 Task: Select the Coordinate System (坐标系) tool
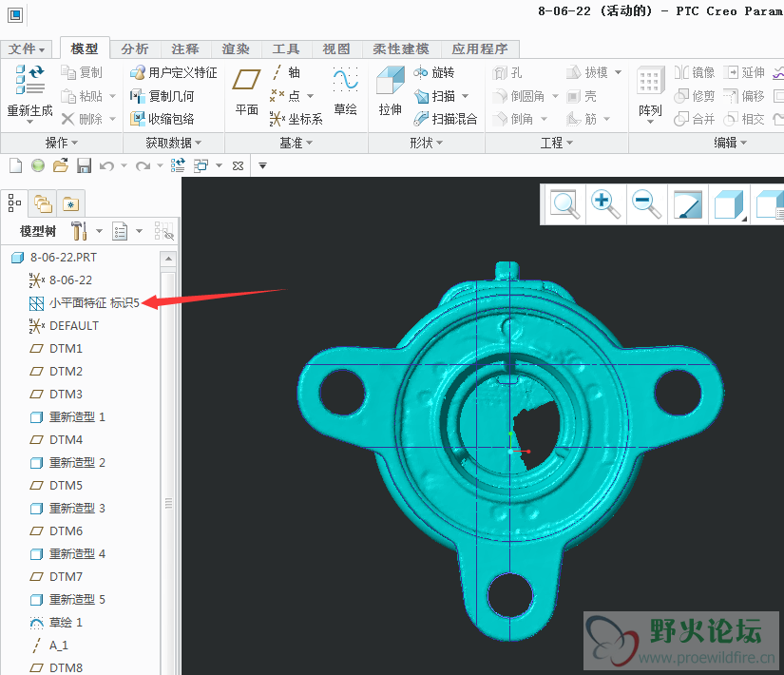[x=296, y=119]
